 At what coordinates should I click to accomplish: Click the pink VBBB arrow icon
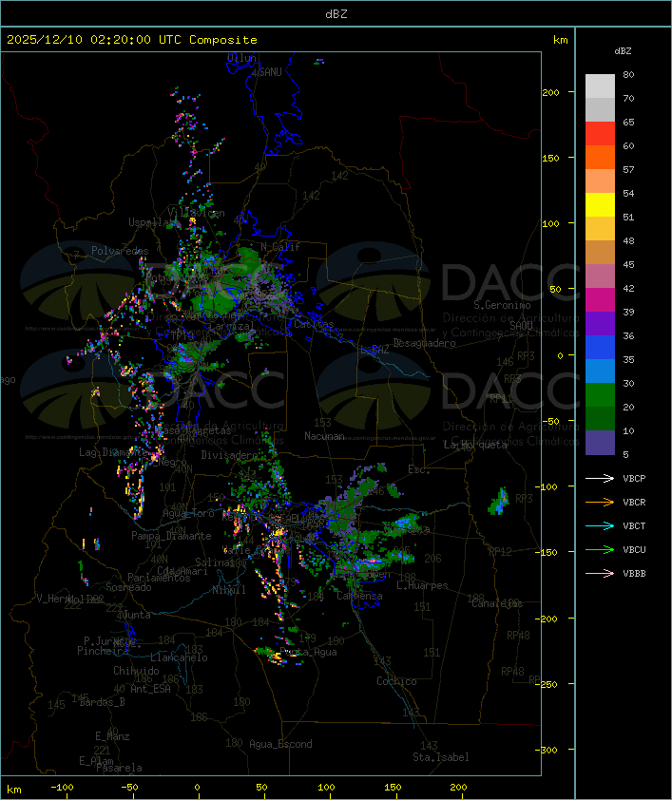pos(600,574)
